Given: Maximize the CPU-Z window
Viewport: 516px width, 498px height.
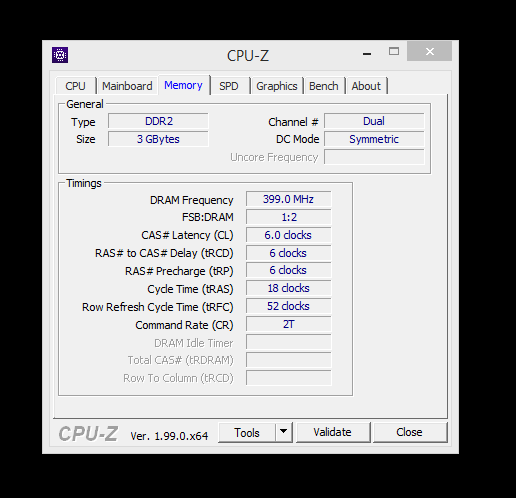Looking at the screenshot, I should click(x=394, y=51).
